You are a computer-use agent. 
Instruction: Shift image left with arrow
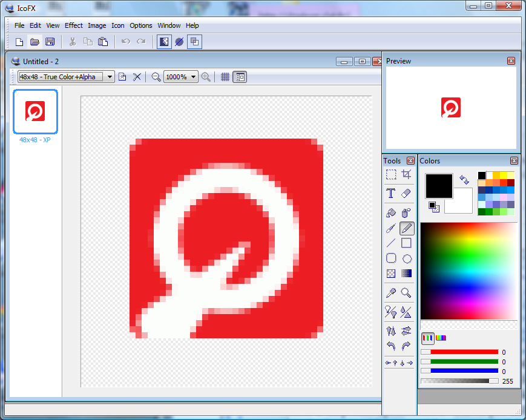[x=388, y=363]
